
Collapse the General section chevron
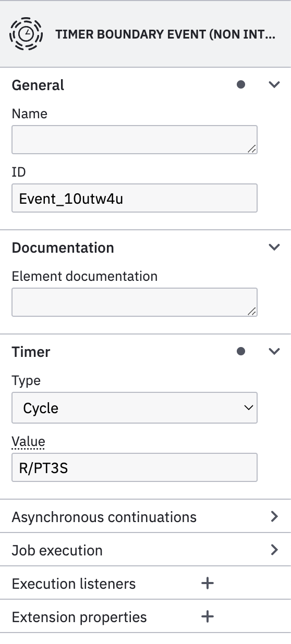[x=274, y=85]
